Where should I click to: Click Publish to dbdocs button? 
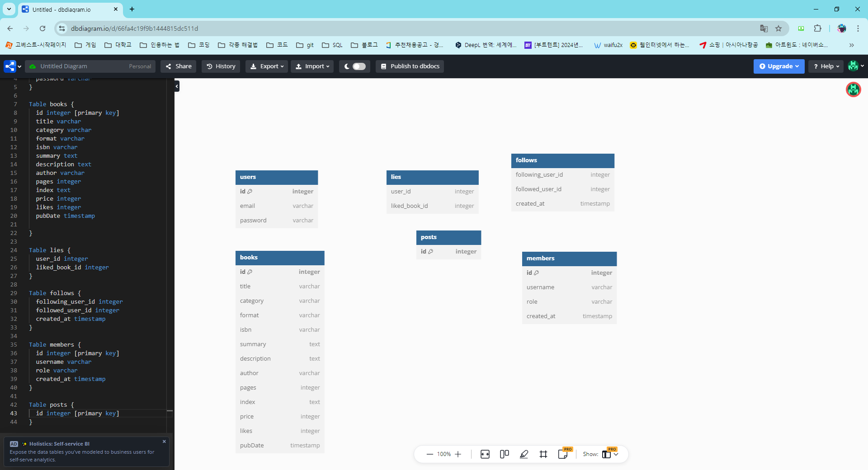tap(410, 66)
